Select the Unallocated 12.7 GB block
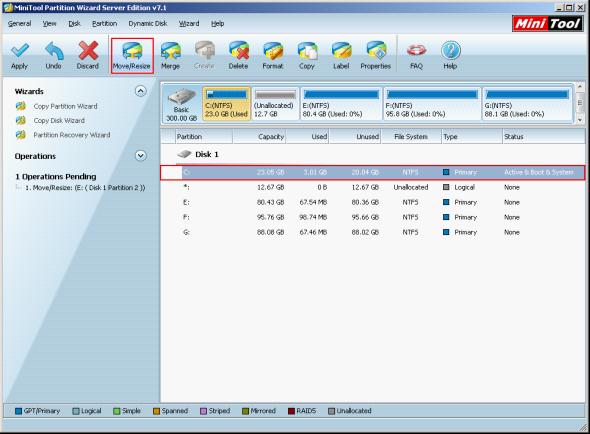 (275, 104)
